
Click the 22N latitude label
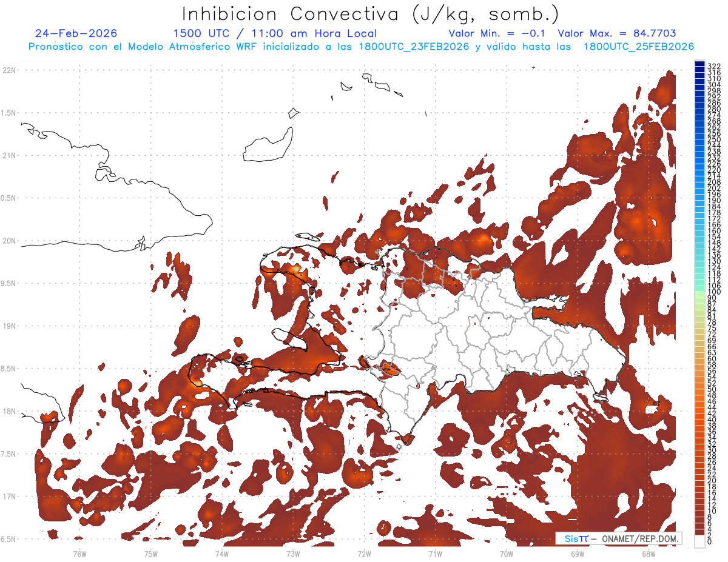point(10,70)
